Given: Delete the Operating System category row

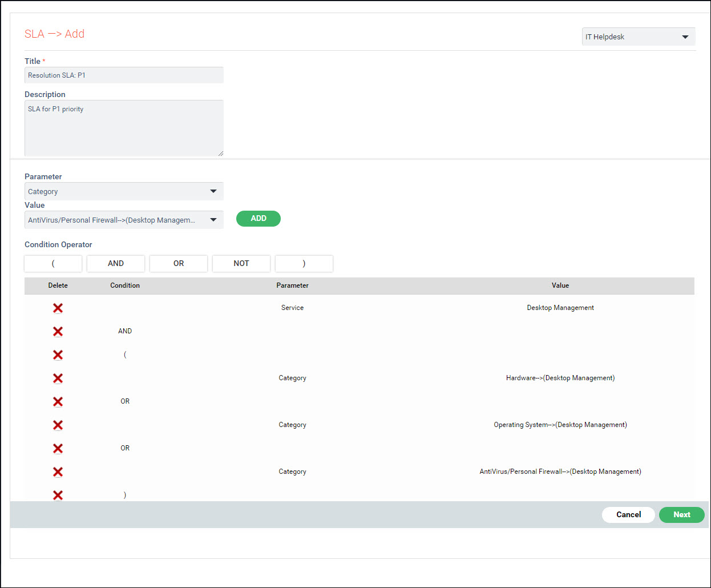Looking at the screenshot, I should coord(58,425).
